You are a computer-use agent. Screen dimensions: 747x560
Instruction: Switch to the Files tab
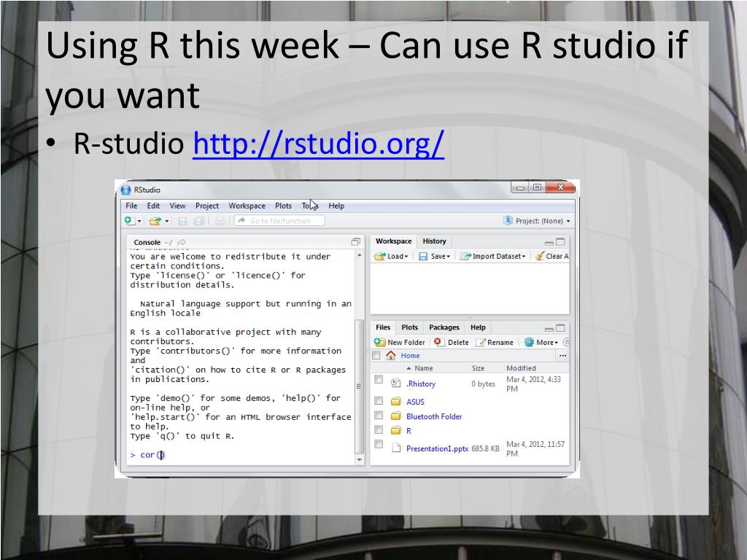tap(383, 327)
